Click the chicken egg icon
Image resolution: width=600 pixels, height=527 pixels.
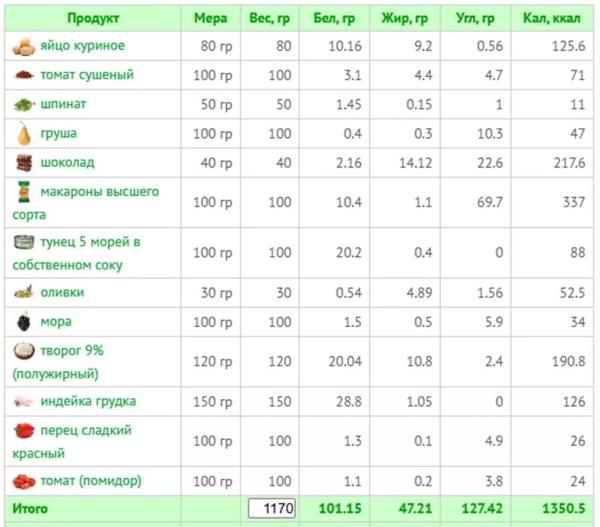click(x=24, y=47)
